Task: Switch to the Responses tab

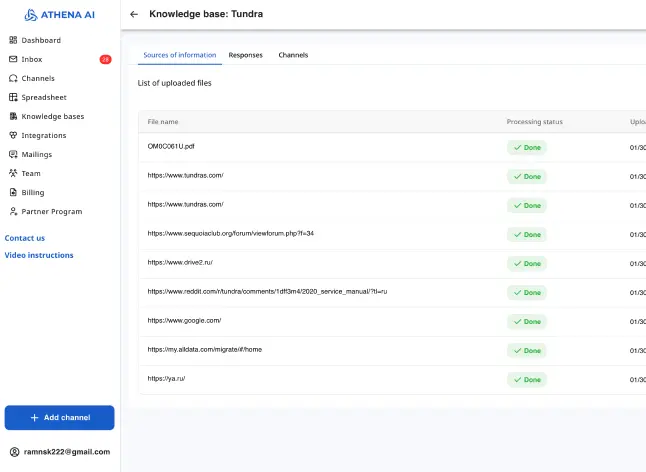Action: 245,55
